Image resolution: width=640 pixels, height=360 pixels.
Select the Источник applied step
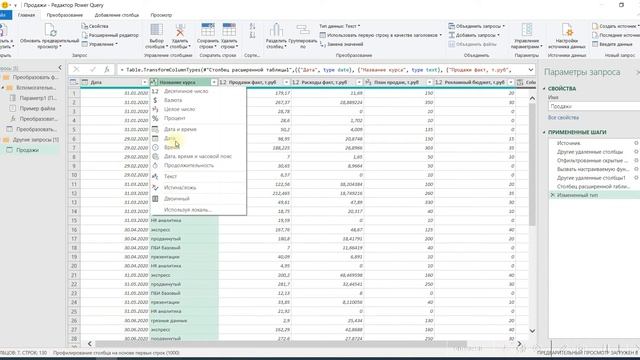[569, 143]
